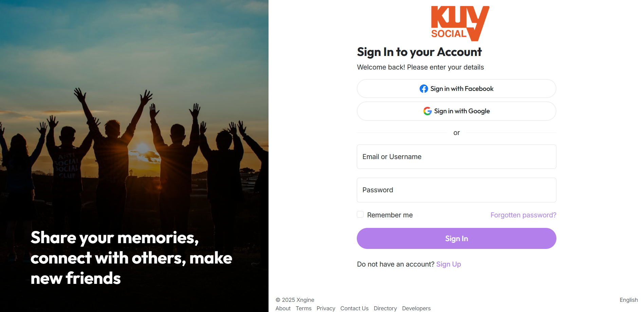Image resolution: width=644 pixels, height=312 pixels.
Task: Open the Forgotten password link
Action: pyautogui.click(x=523, y=215)
